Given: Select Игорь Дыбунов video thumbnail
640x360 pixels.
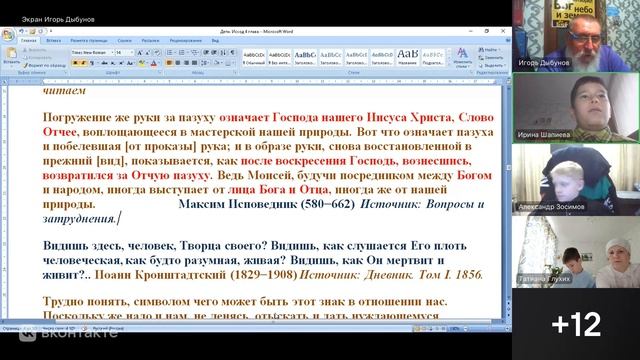Looking at the screenshot, I should coord(576,36).
